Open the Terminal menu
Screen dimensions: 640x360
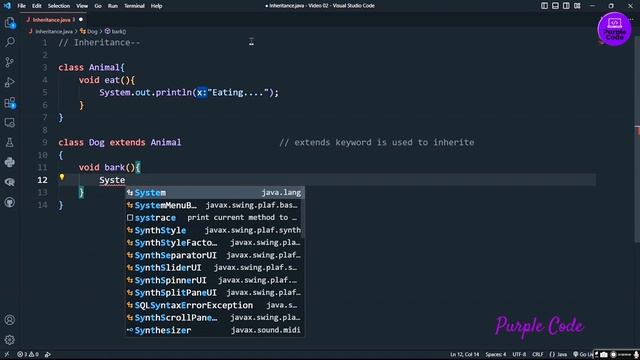pos(134,6)
